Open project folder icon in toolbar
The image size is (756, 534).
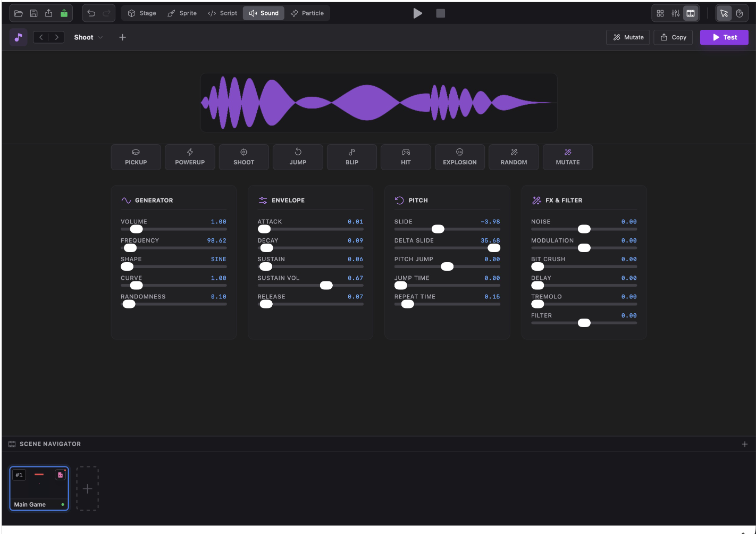[18, 13]
